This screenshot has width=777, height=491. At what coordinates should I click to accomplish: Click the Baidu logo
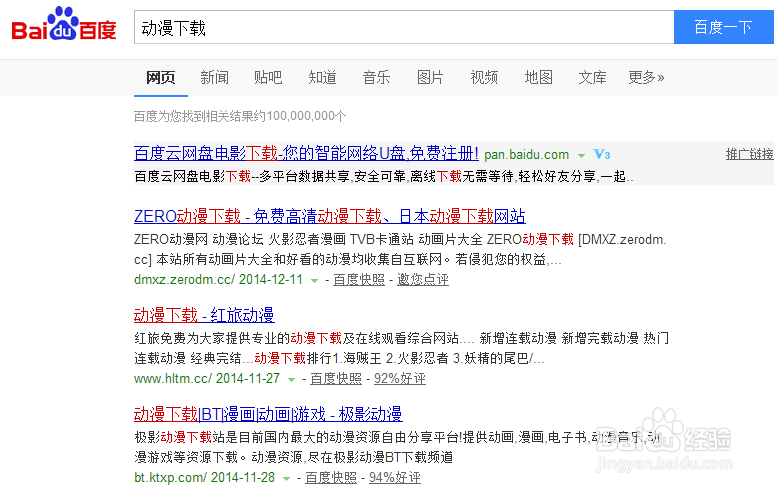tap(63, 24)
